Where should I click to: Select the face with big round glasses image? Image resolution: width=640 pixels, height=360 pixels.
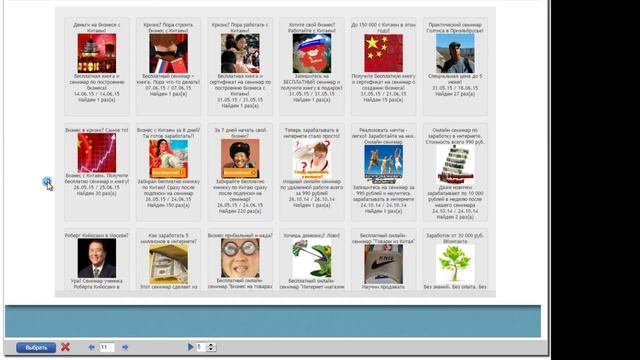coord(240,258)
